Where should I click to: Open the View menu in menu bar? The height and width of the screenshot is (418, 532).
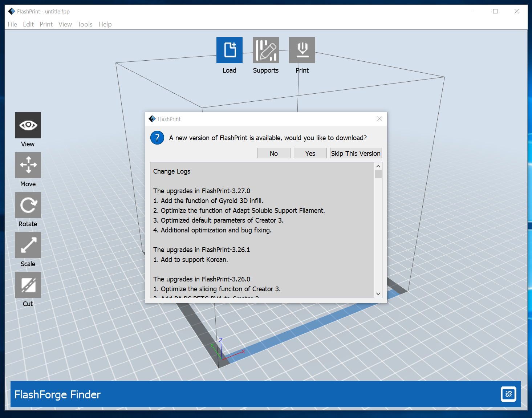click(x=65, y=24)
